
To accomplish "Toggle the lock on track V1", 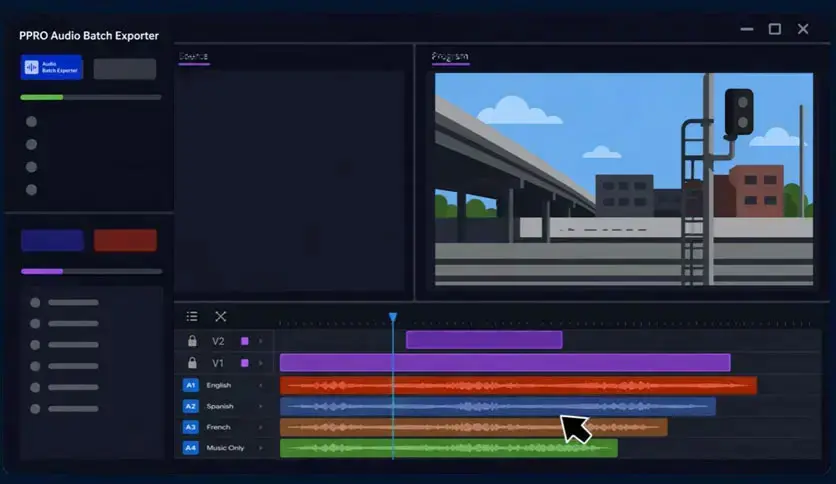I will (192, 362).
